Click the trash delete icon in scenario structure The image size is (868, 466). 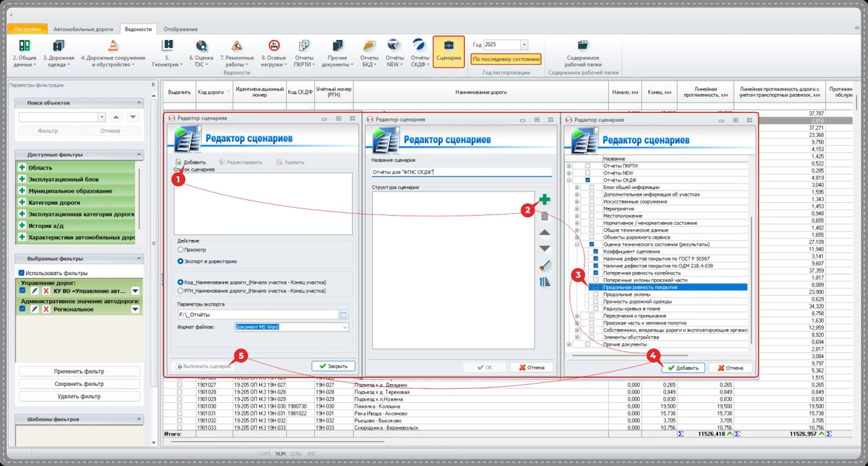545,217
